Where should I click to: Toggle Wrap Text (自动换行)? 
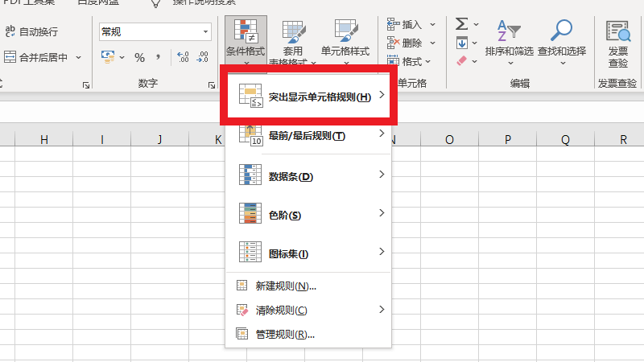coord(32,31)
